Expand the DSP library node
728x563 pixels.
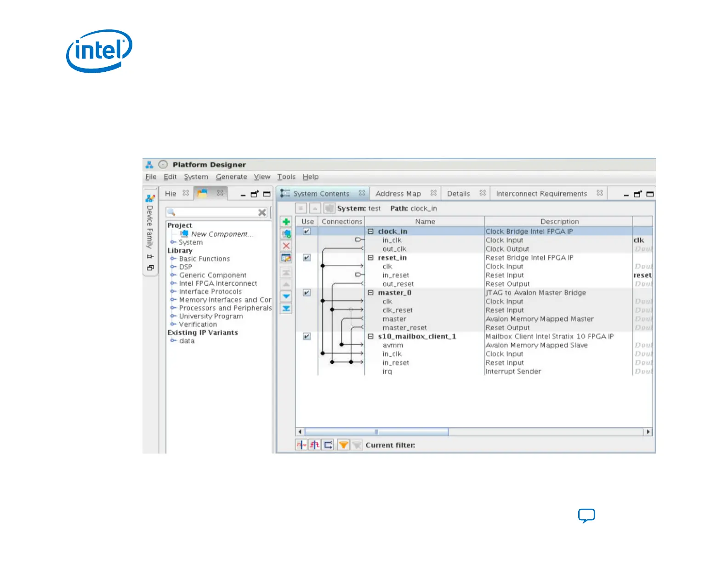coord(173,267)
